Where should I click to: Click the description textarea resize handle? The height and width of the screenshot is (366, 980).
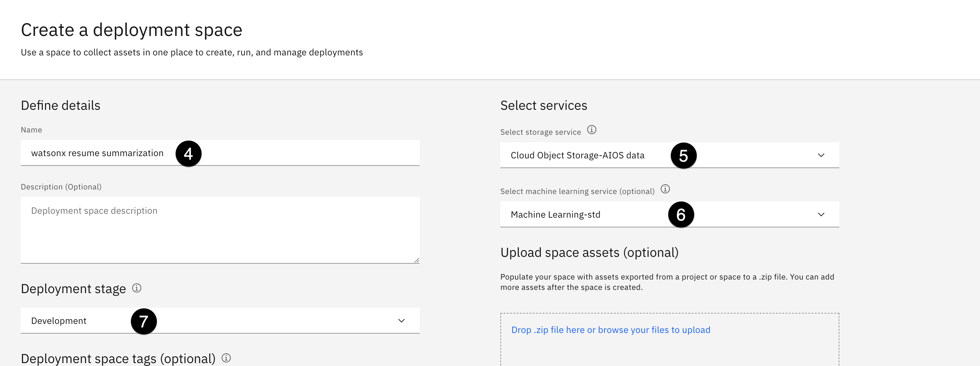click(x=416, y=260)
